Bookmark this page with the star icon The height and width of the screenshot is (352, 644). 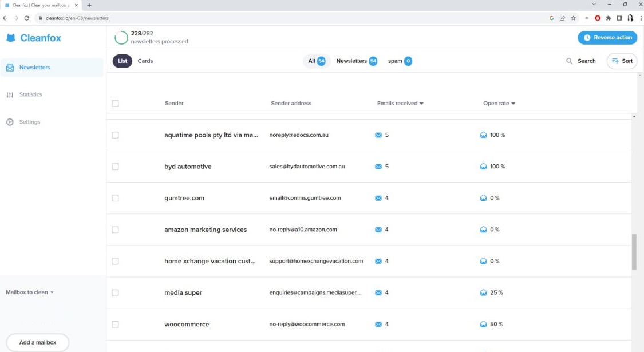pos(574,18)
